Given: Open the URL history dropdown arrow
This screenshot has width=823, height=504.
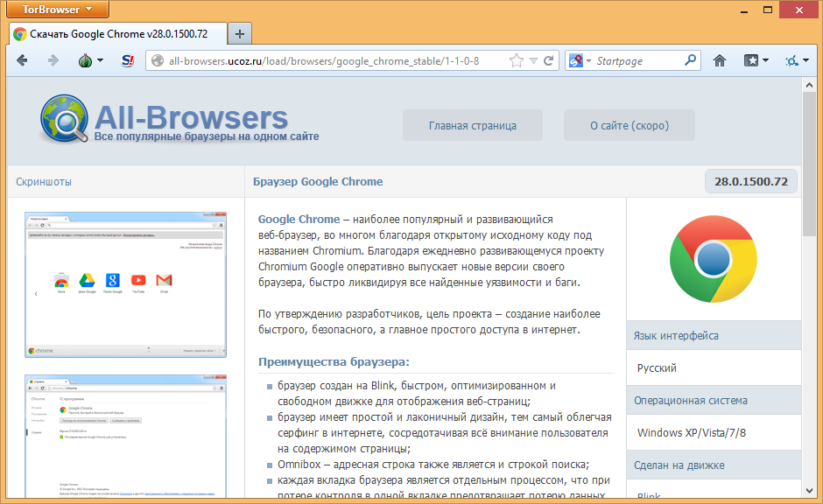Looking at the screenshot, I should pos(533,60).
